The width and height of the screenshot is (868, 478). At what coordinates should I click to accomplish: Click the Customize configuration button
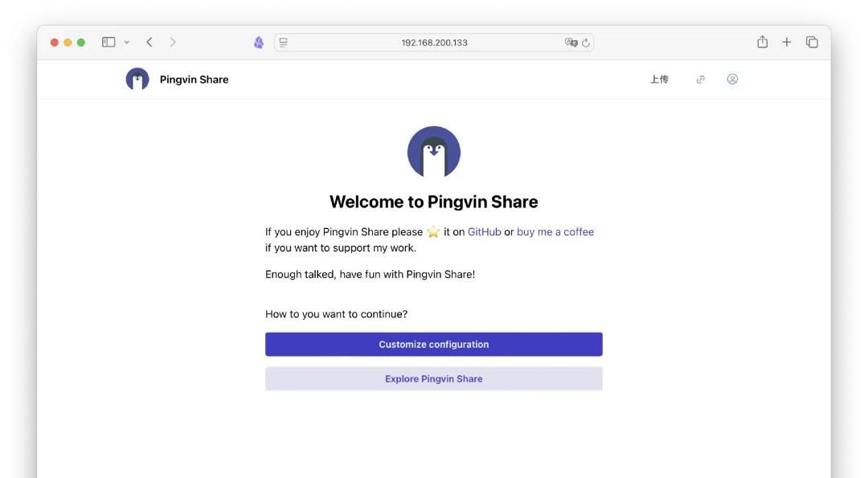pos(433,344)
